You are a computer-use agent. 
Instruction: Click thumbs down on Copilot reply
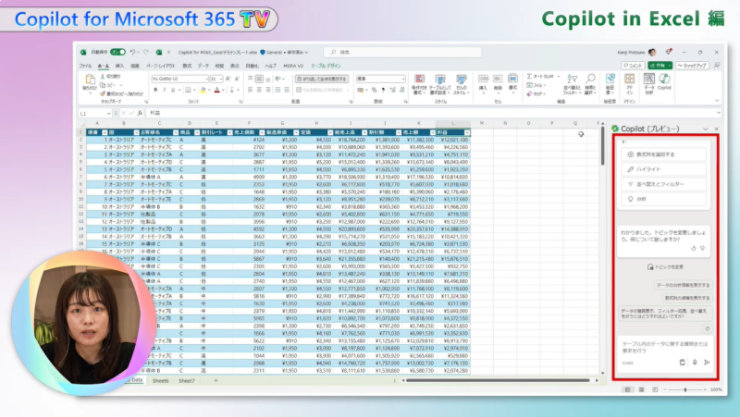[x=702, y=248]
